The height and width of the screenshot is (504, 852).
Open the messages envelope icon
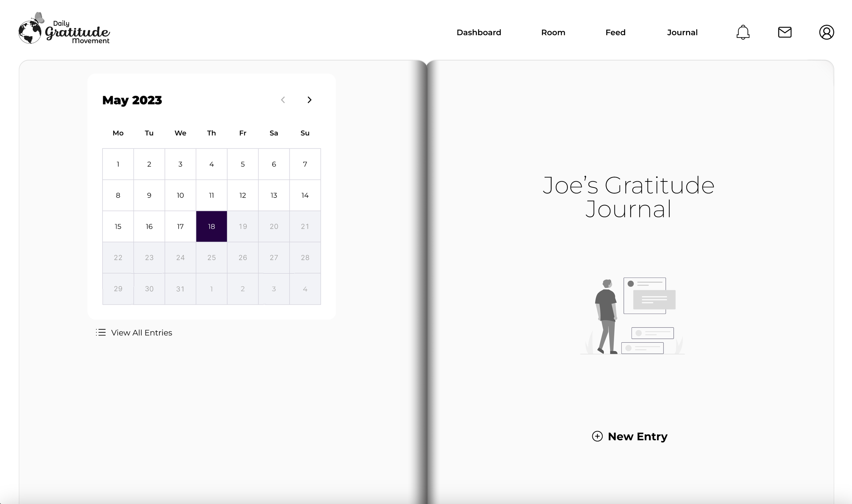(785, 32)
